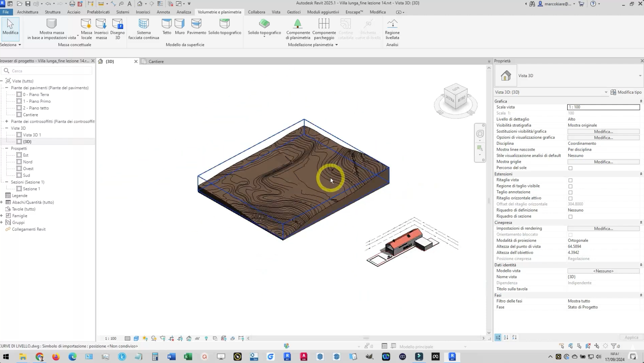Open the Vista 3D type selector dropdown

(640, 76)
